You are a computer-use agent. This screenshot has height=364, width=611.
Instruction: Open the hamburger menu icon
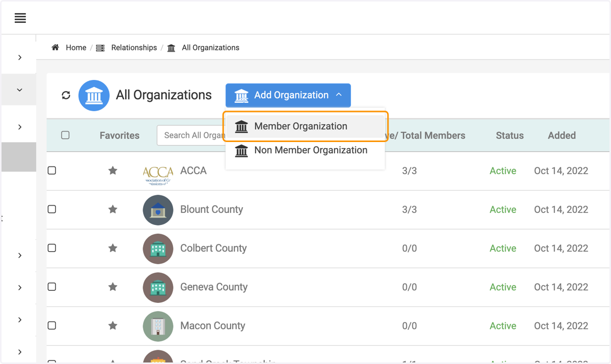[x=20, y=18]
